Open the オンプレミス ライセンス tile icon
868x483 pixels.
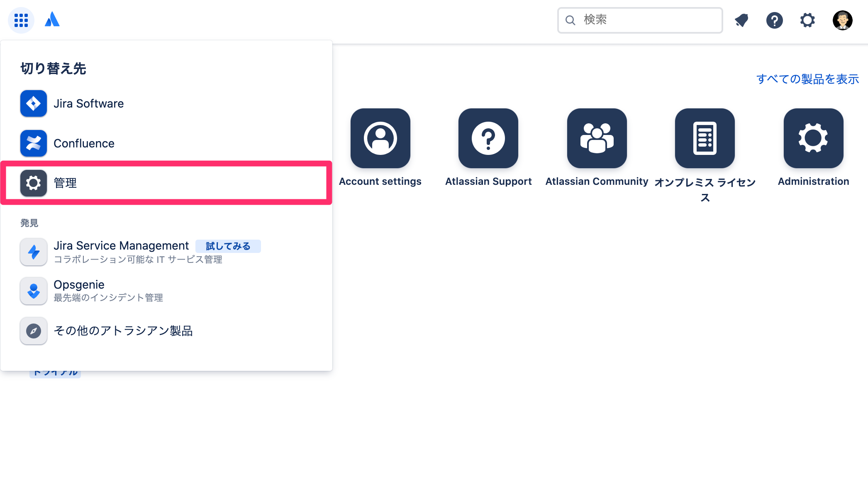pyautogui.click(x=705, y=138)
